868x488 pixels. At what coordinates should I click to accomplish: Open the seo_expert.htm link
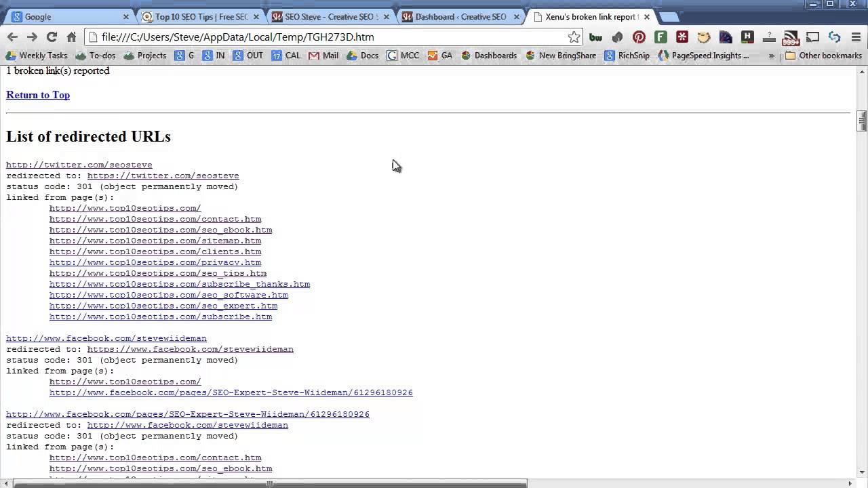point(163,306)
